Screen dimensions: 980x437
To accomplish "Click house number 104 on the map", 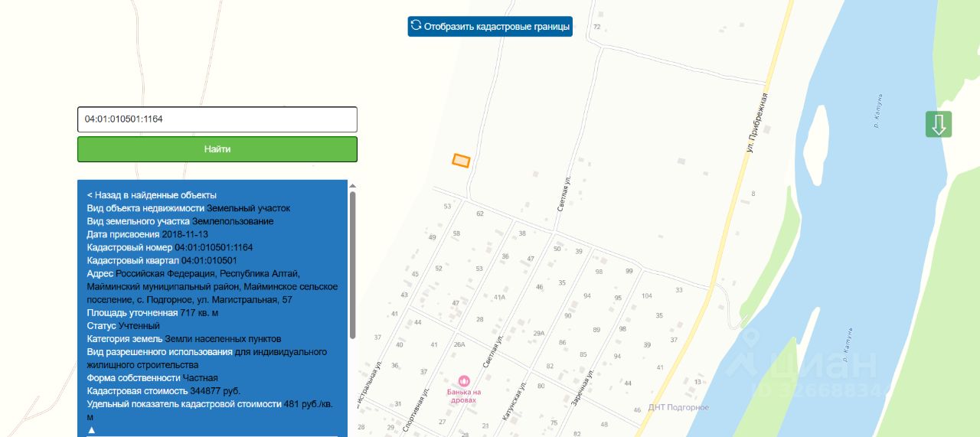I will (x=647, y=295).
